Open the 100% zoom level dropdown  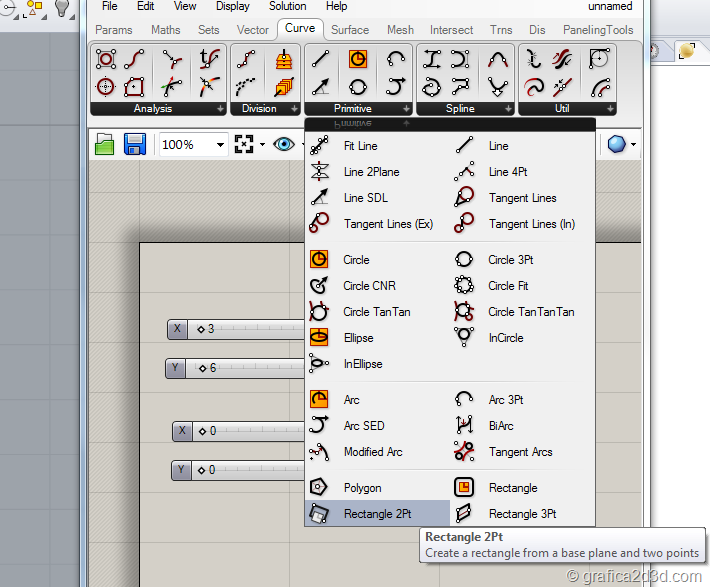click(x=220, y=145)
